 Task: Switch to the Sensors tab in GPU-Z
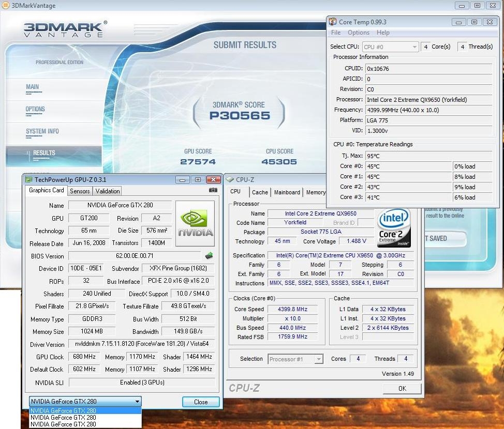click(80, 191)
